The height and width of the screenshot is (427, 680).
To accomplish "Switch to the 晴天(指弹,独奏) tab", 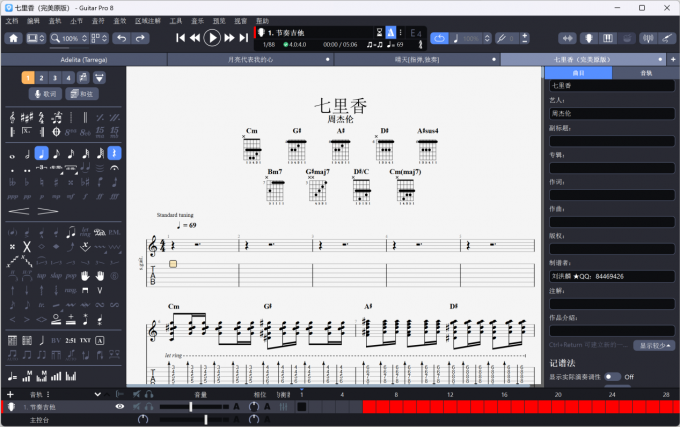I will click(413, 59).
